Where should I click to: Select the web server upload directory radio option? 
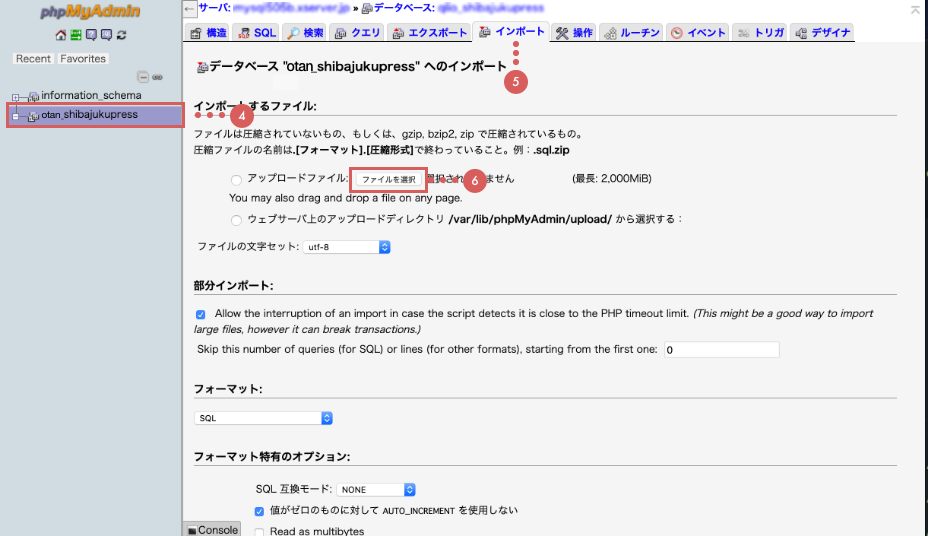click(236, 219)
